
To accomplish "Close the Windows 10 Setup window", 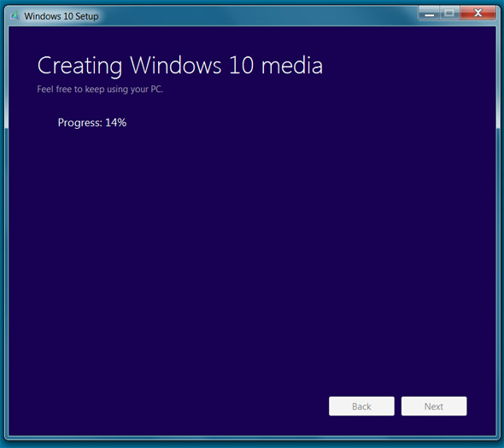I will (x=478, y=14).
